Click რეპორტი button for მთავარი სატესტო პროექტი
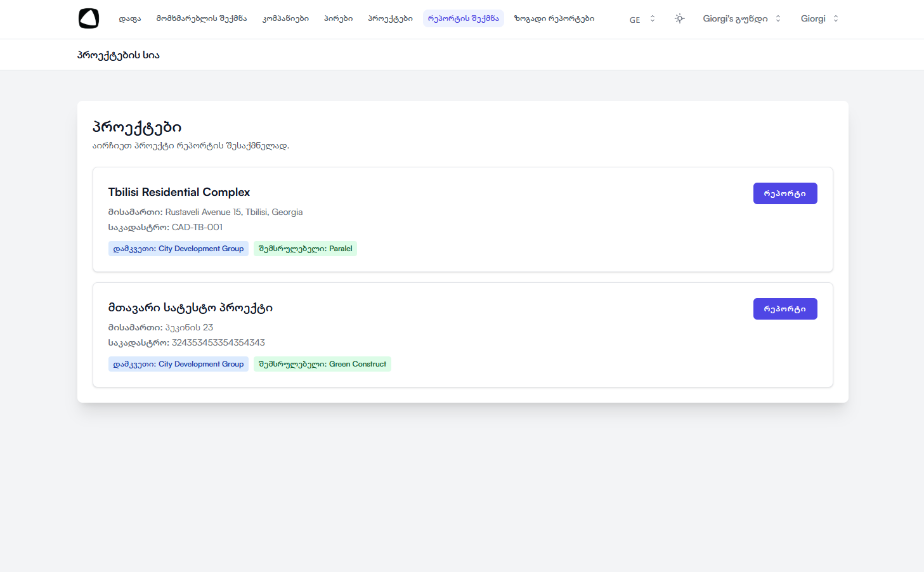This screenshot has height=572, width=924. [784, 309]
